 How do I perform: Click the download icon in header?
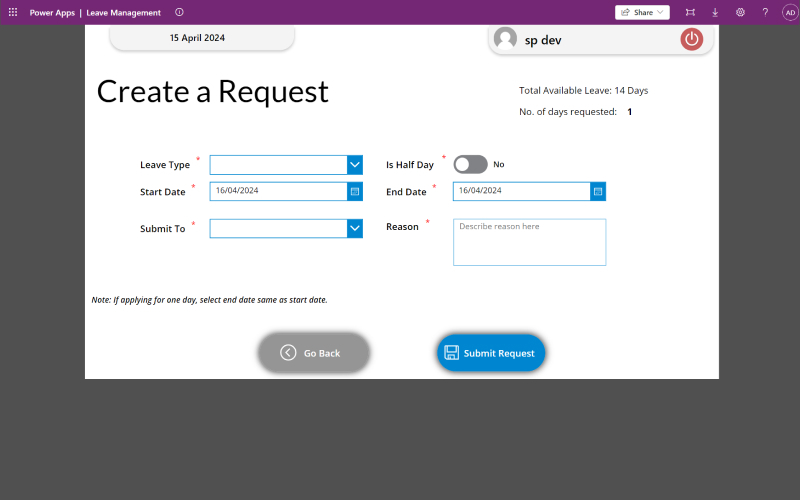[715, 12]
